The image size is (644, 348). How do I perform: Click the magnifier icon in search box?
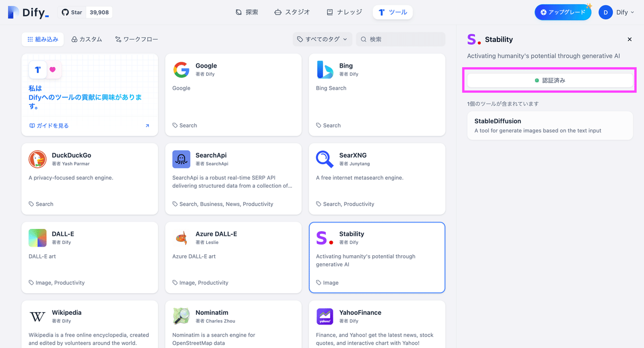tap(363, 39)
